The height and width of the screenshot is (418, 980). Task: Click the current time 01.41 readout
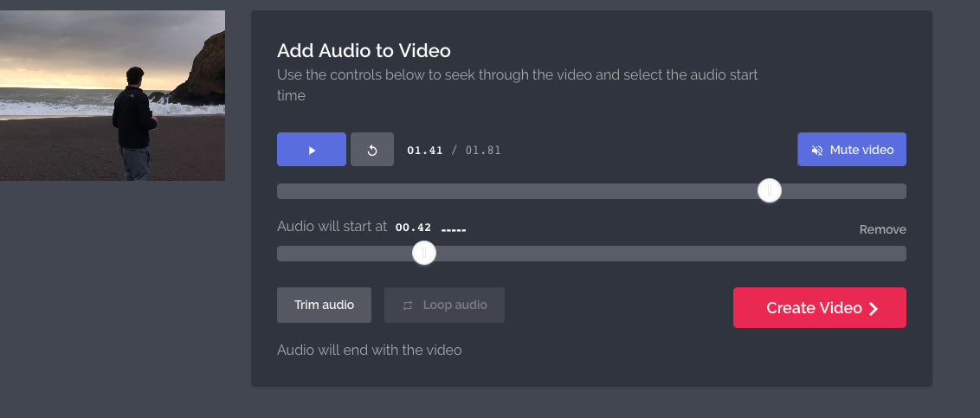coord(425,151)
